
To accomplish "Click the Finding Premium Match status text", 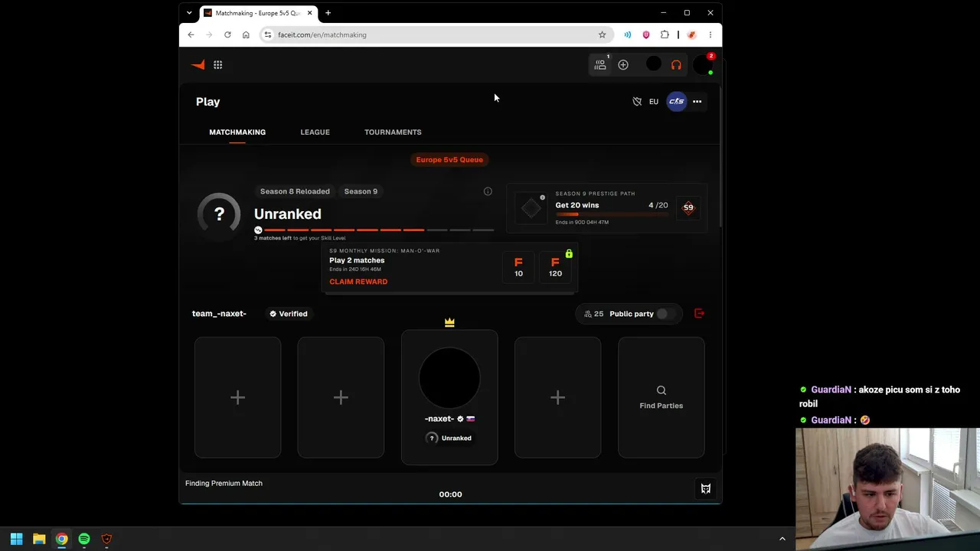I will coord(224,484).
